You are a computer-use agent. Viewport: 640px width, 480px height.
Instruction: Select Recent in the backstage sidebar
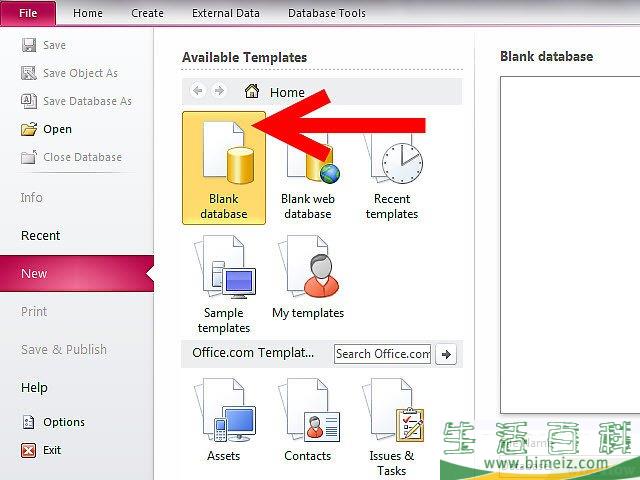[40, 236]
